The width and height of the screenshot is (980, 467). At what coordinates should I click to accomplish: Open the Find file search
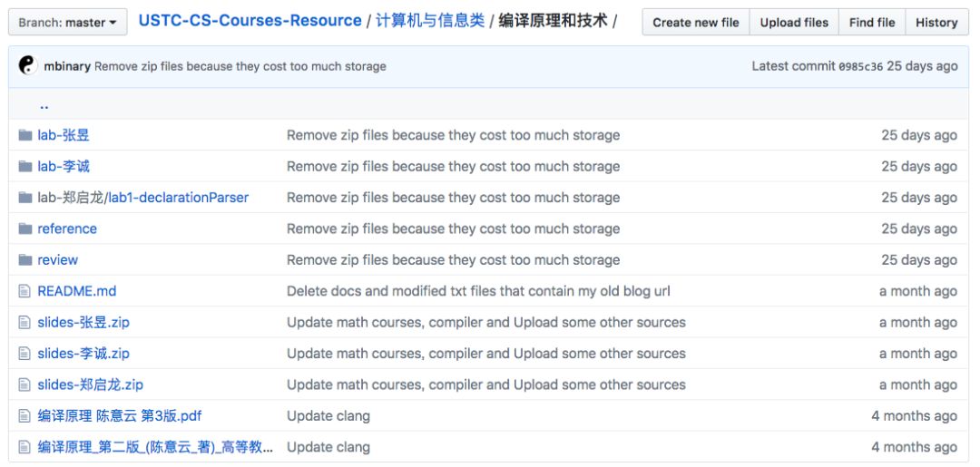pos(872,23)
